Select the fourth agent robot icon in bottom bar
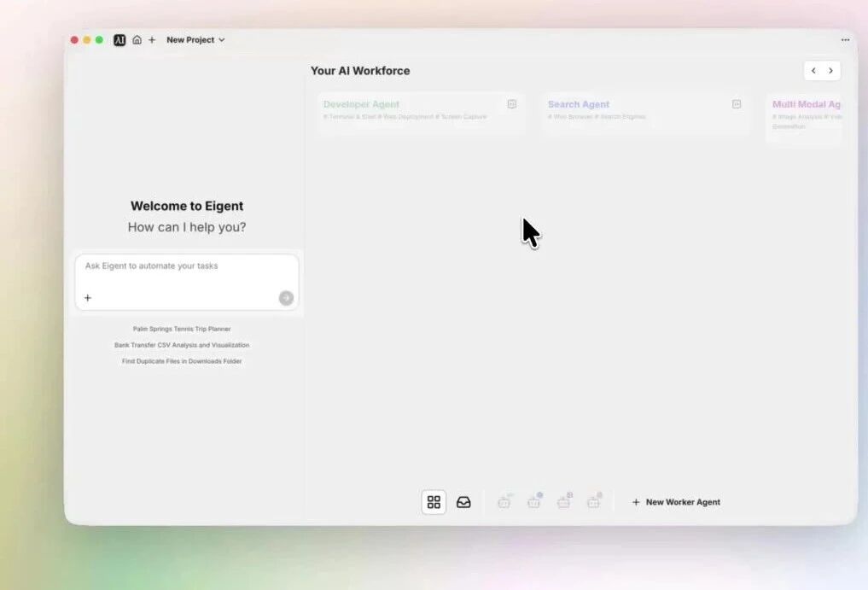868x590 pixels. coord(594,501)
